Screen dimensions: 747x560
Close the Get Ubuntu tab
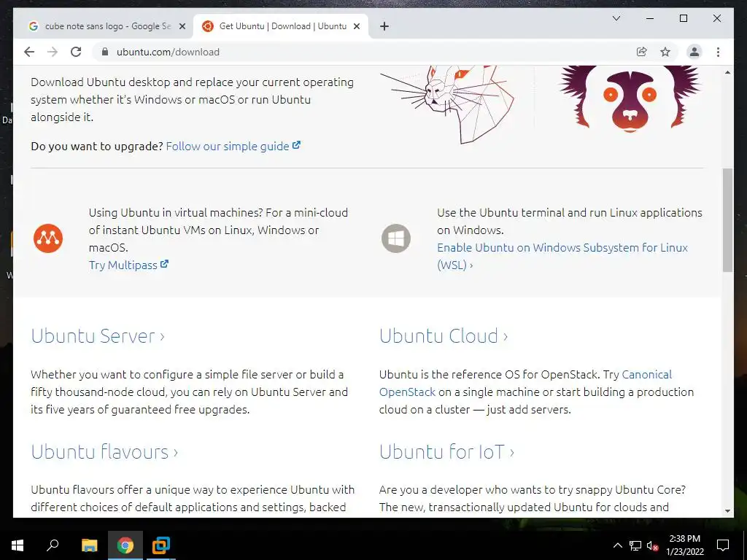point(356,26)
